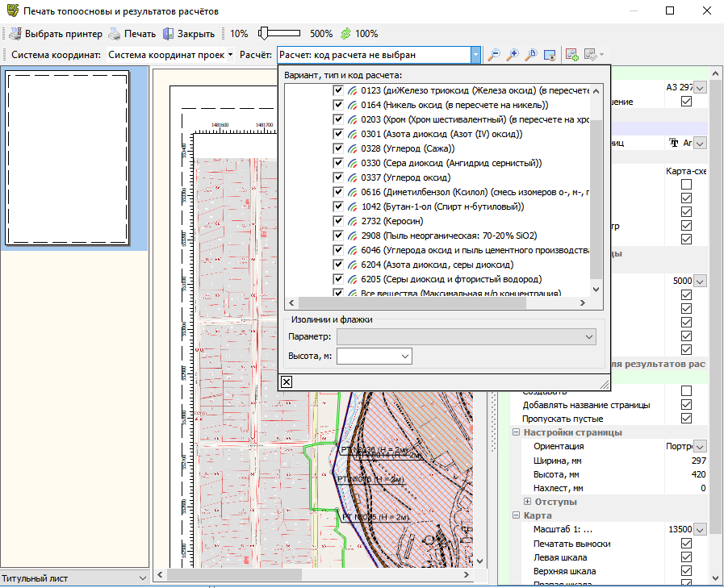Click the zoom scale slider handle
The image size is (724, 588).
tap(264, 34)
